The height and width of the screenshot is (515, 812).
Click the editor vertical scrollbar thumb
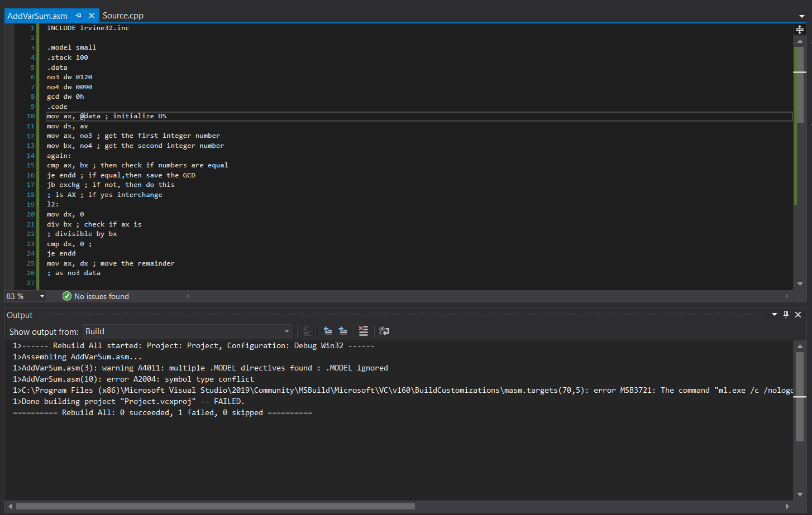click(800, 84)
